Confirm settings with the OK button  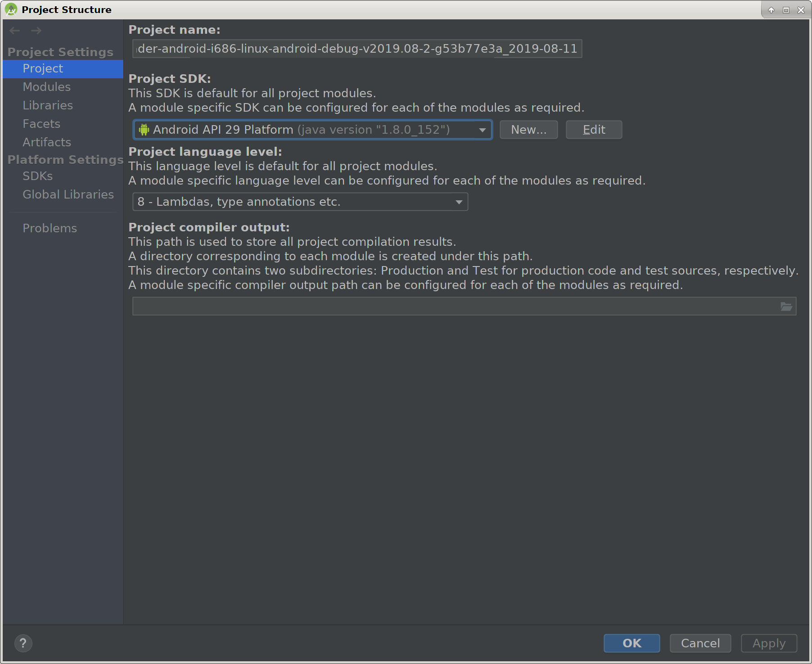tap(631, 643)
